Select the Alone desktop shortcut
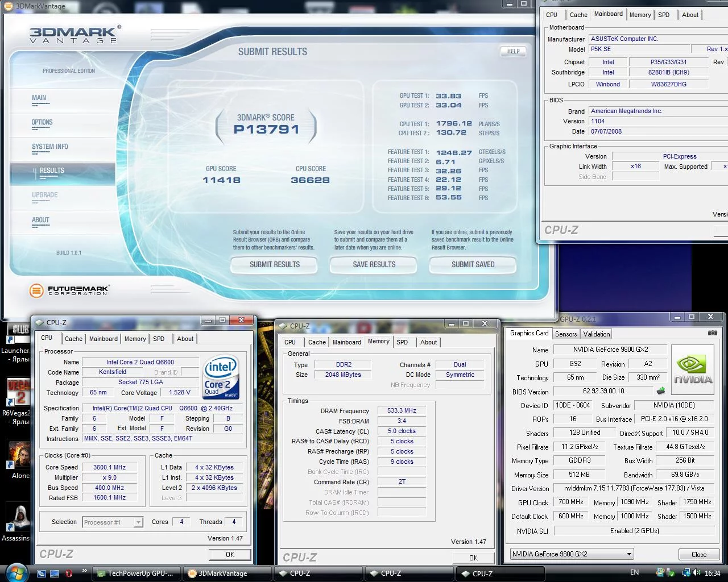728x582 pixels. pyautogui.click(x=19, y=455)
